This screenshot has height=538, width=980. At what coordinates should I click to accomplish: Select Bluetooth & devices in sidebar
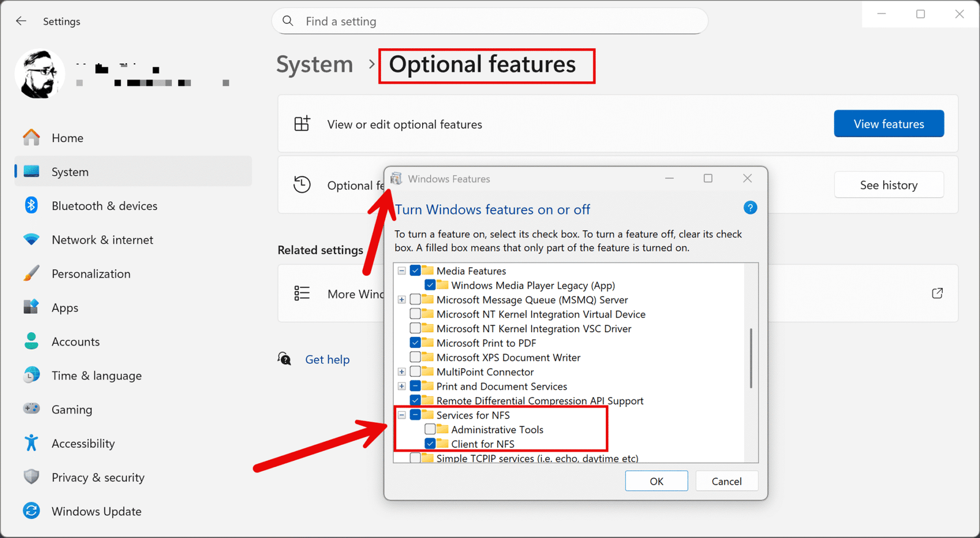click(x=133, y=206)
